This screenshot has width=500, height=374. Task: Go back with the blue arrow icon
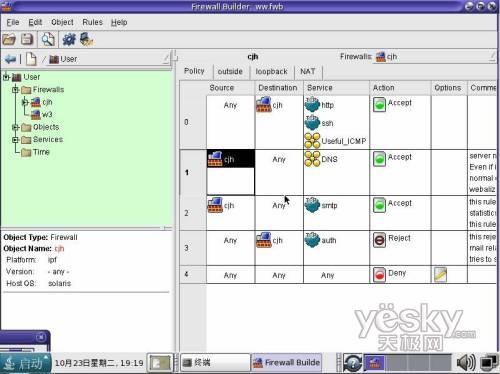coord(11,59)
